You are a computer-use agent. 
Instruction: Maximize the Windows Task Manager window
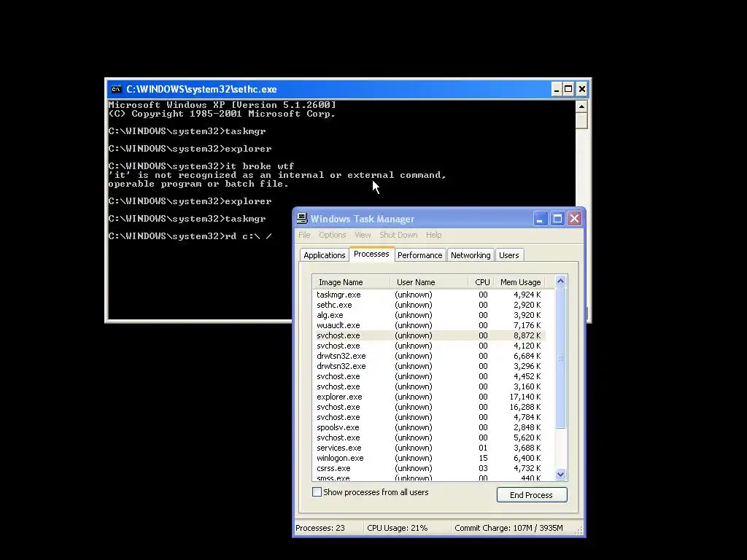(x=557, y=219)
